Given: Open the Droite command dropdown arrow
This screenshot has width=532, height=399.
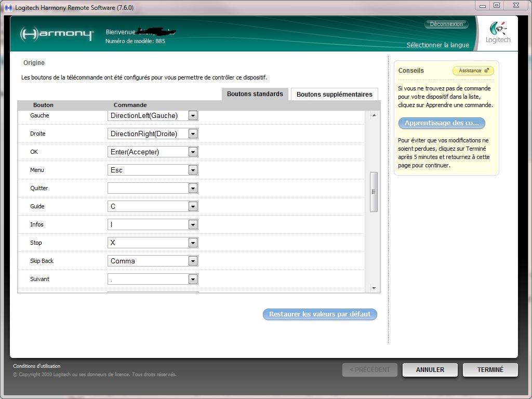Looking at the screenshot, I should coord(193,134).
